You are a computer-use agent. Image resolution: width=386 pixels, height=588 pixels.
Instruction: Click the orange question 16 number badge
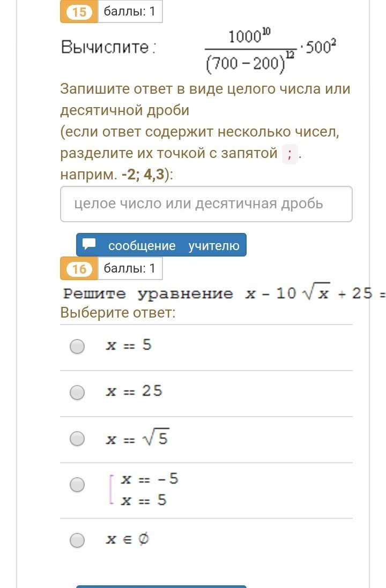point(79,269)
